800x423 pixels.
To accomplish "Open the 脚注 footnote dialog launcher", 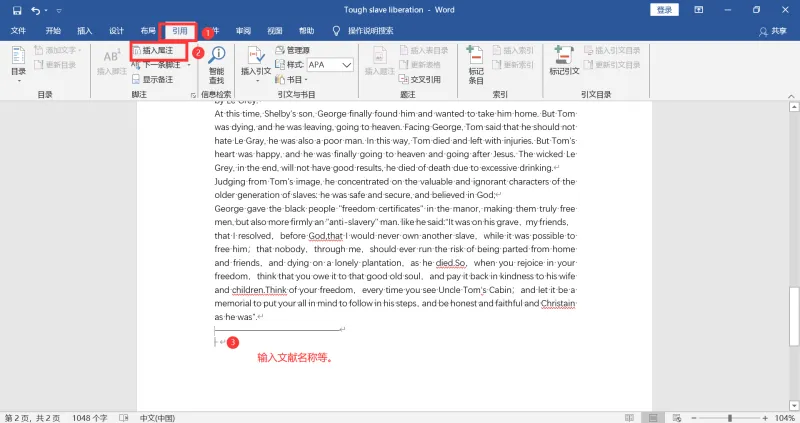I will tap(193, 95).
